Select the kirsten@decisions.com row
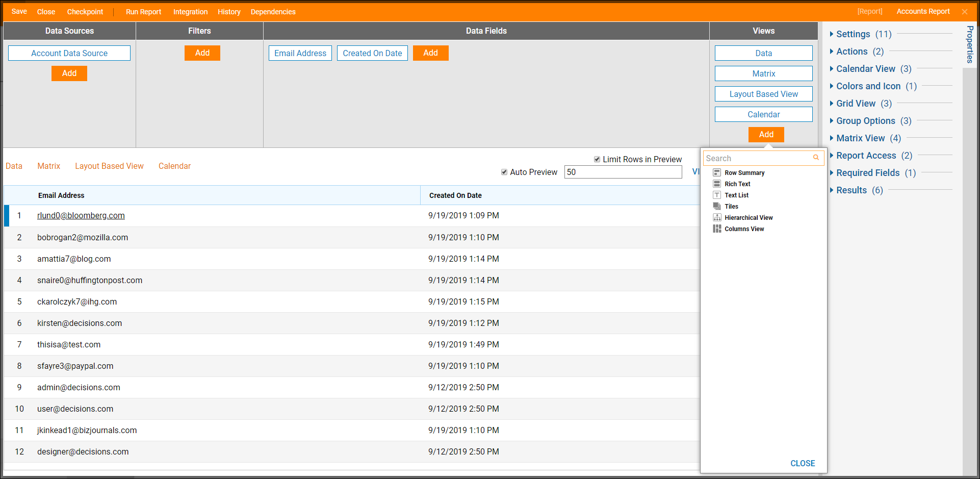This screenshot has width=980, height=479. pyautogui.click(x=352, y=323)
